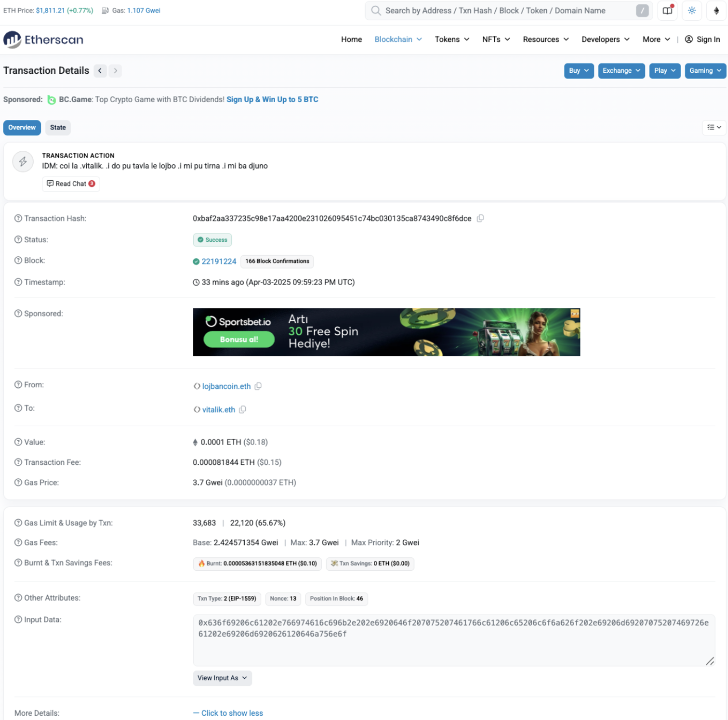Click the gas pump icon in top bar
Image resolution: width=728 pixels, height=720 pixels.
tap(105, 11)
